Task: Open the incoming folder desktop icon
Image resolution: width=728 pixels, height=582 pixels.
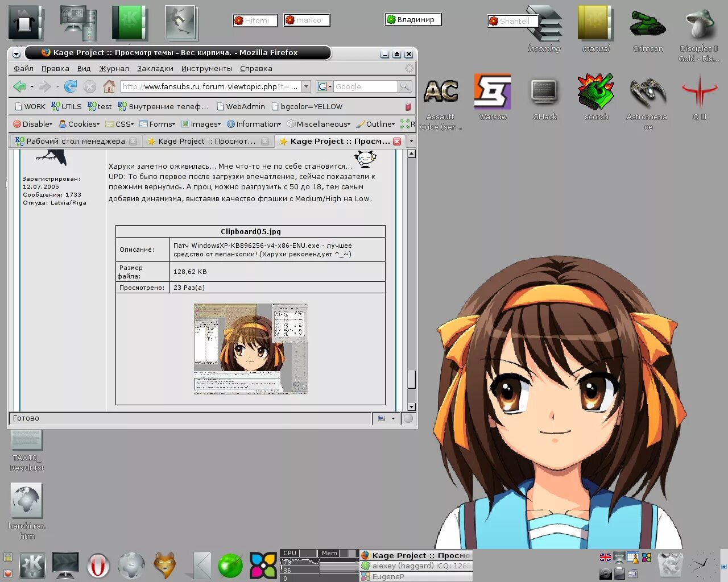Action: 544,24
